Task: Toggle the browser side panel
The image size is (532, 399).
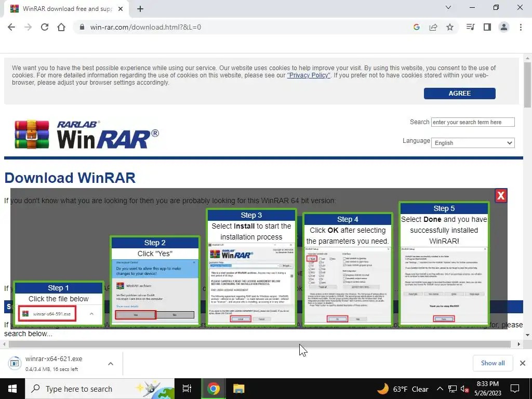Action: tap(487, 27)
